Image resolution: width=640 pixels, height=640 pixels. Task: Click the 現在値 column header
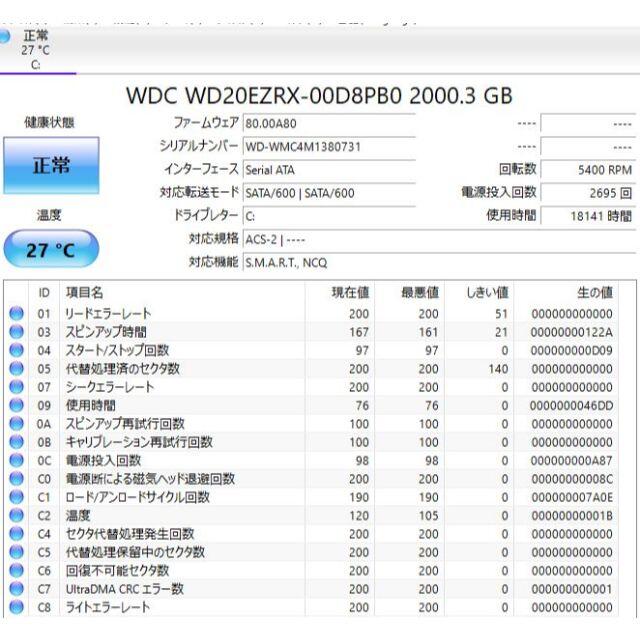click(x=340, y=293)
